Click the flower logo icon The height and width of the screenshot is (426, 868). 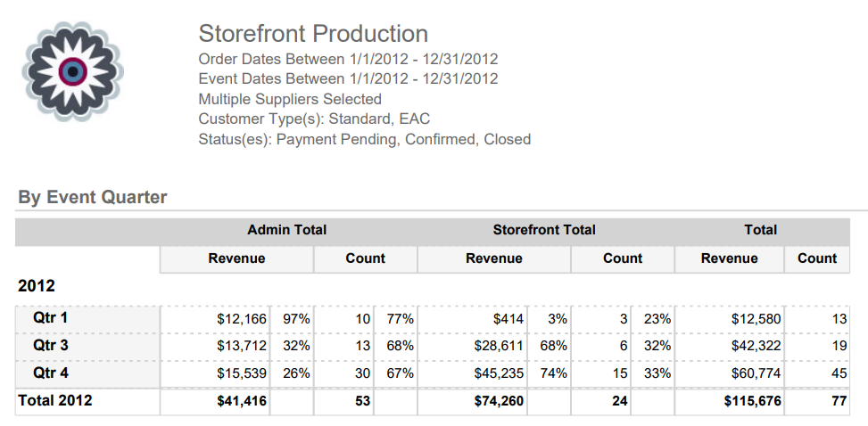71,70
